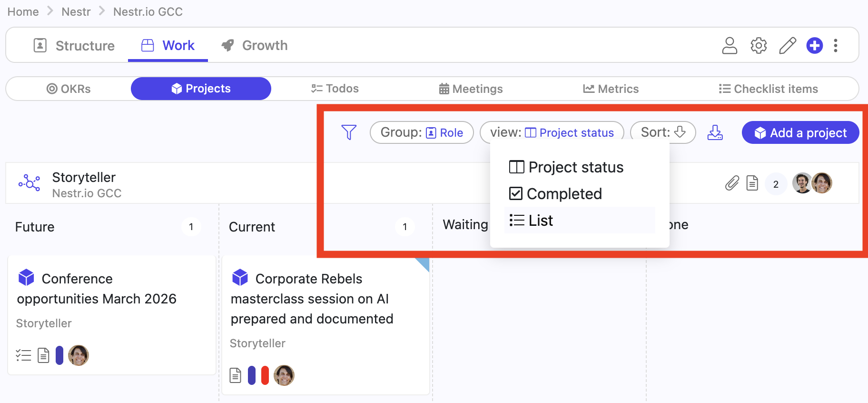
Task: Open the three-dot more options menu
Action: [x=836, y=46]
